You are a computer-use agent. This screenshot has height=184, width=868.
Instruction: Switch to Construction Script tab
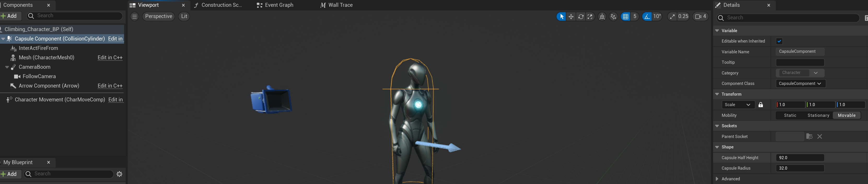(x=222, y=5)
